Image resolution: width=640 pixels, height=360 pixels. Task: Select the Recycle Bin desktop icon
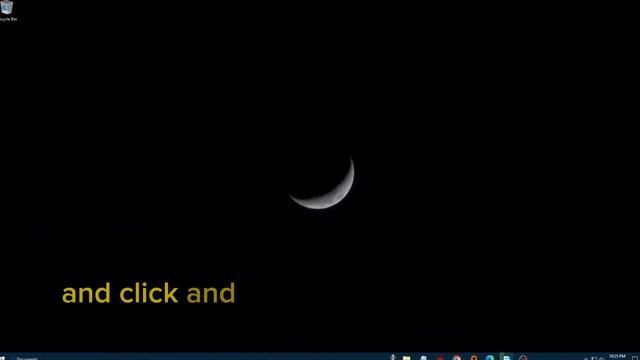pos(7,10)
